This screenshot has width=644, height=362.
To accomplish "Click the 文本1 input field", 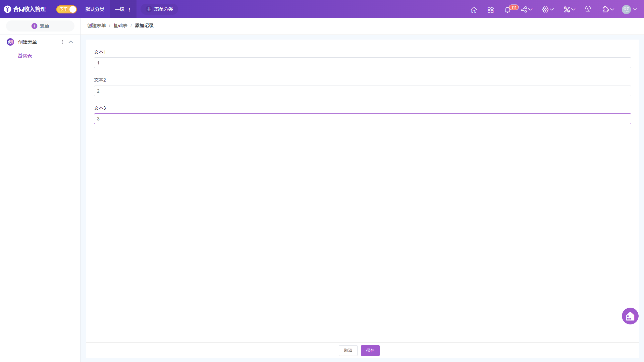I will point(362,63).
